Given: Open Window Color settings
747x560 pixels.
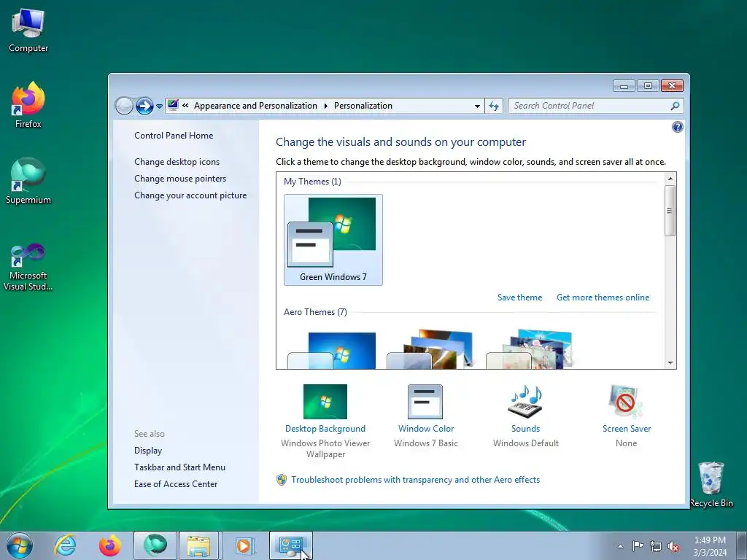Looking at the screenshot, I should coord(425,416).
